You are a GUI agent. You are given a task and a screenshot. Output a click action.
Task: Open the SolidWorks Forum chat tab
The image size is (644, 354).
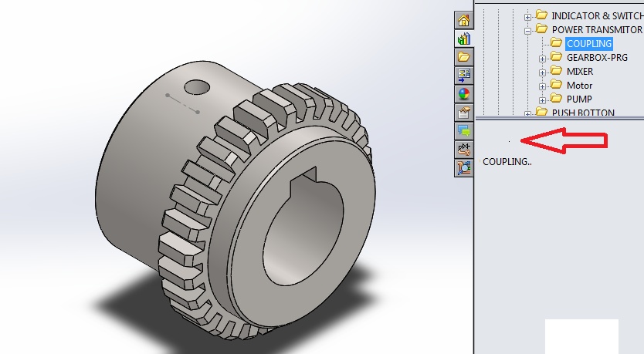pos(464,131)
